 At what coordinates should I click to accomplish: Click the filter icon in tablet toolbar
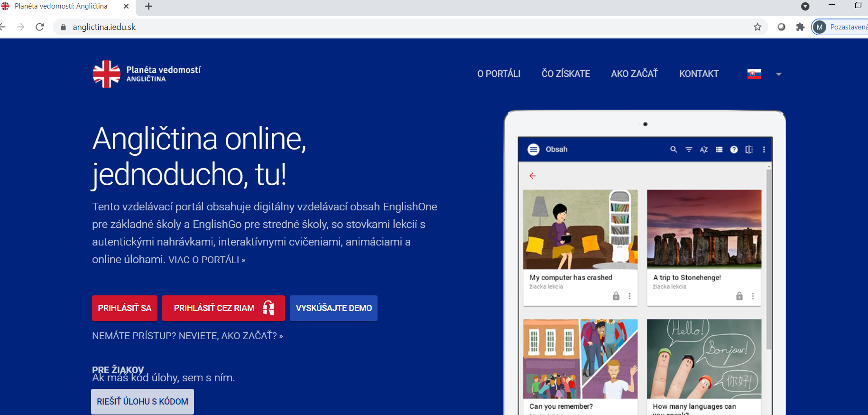click(689, 150)
